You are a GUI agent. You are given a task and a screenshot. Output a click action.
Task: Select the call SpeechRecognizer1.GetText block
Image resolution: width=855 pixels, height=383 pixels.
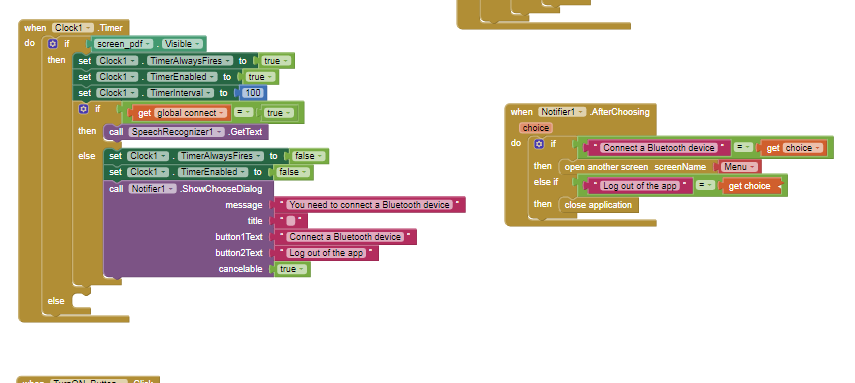point(186,132)
